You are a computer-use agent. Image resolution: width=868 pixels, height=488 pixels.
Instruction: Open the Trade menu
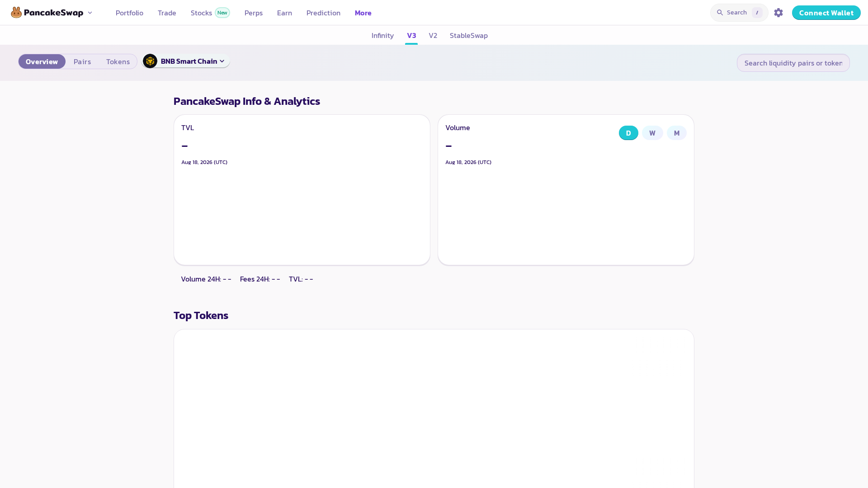pyautogui.click(x=167, y=13)
